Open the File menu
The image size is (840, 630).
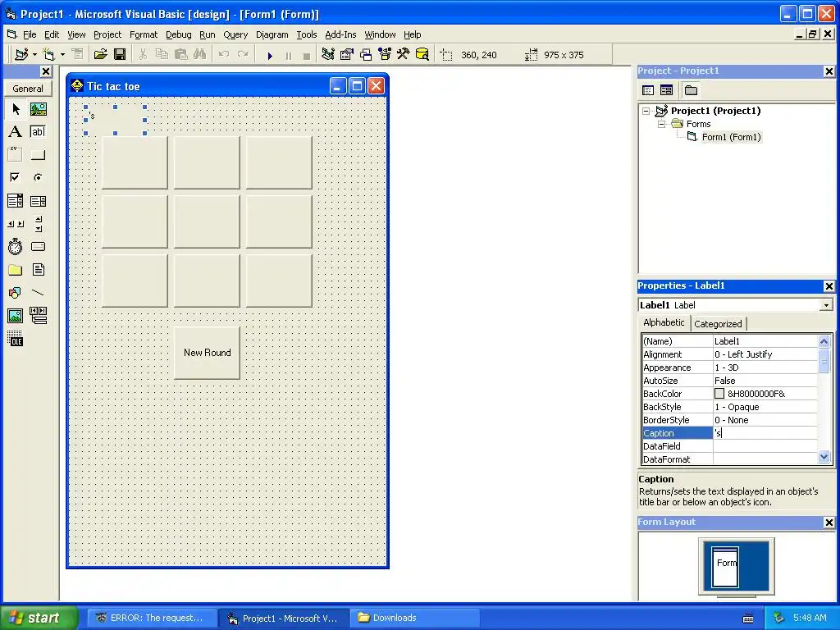30,34
